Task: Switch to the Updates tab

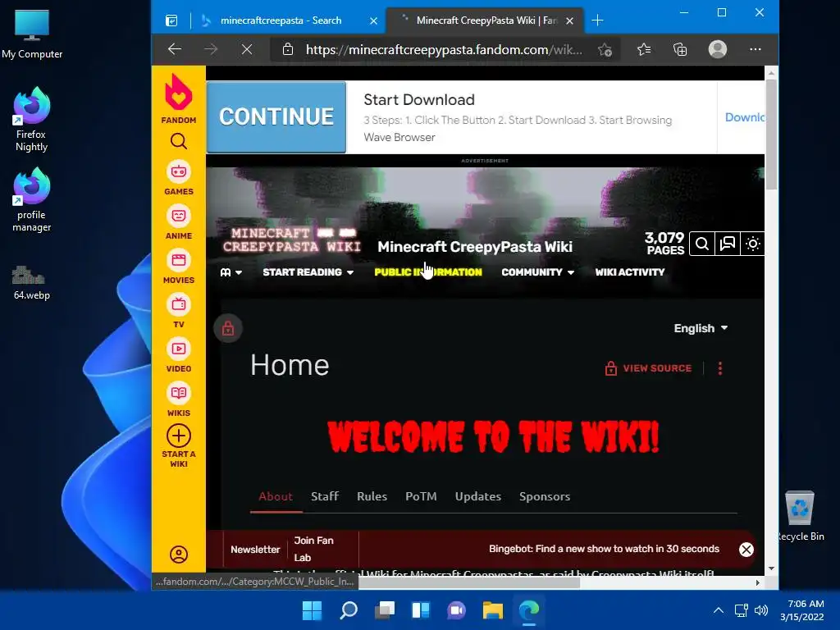Action: point(478,496)
